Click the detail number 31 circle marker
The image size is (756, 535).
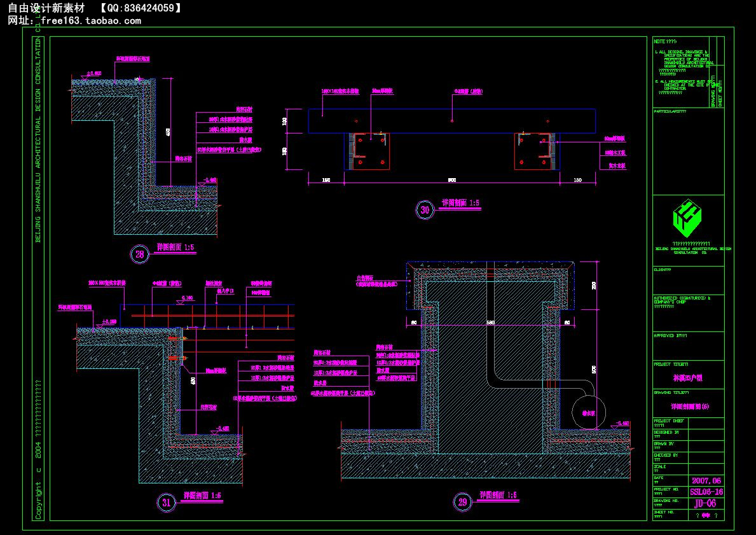(x=167, y=503)
